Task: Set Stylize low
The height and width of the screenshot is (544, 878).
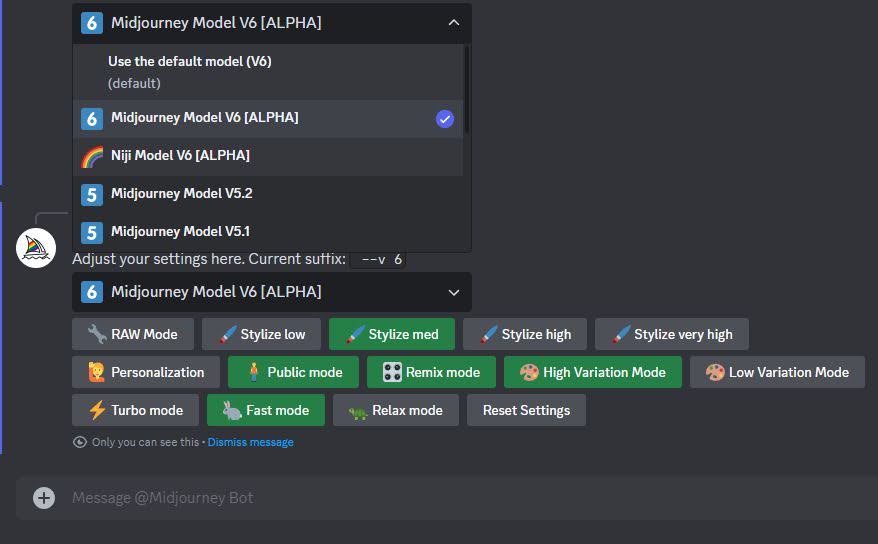Action: [261, 334]
